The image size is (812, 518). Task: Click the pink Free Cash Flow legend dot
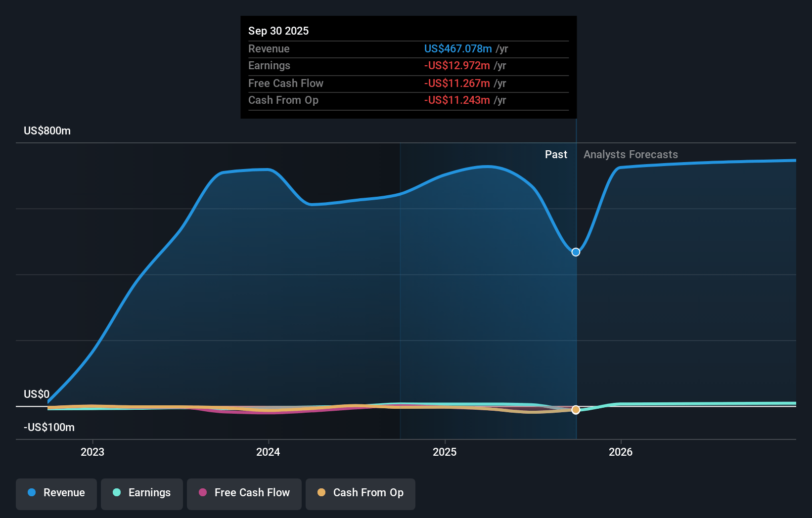203,492
